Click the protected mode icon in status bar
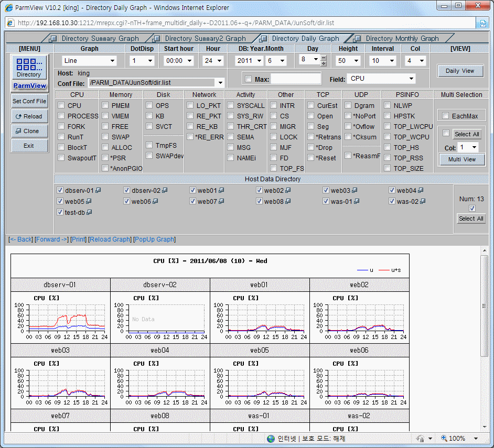The image size is (494, 448). pos(420,438)
